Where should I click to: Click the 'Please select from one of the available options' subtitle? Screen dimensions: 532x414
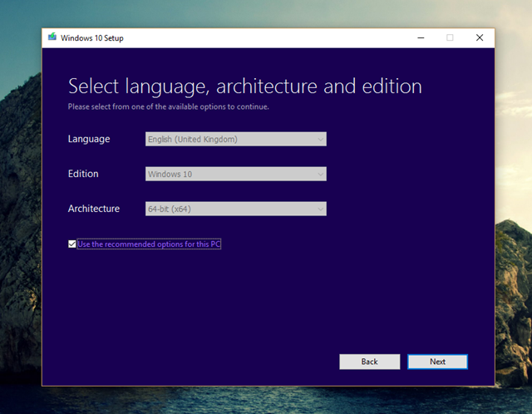pos(168,106)
